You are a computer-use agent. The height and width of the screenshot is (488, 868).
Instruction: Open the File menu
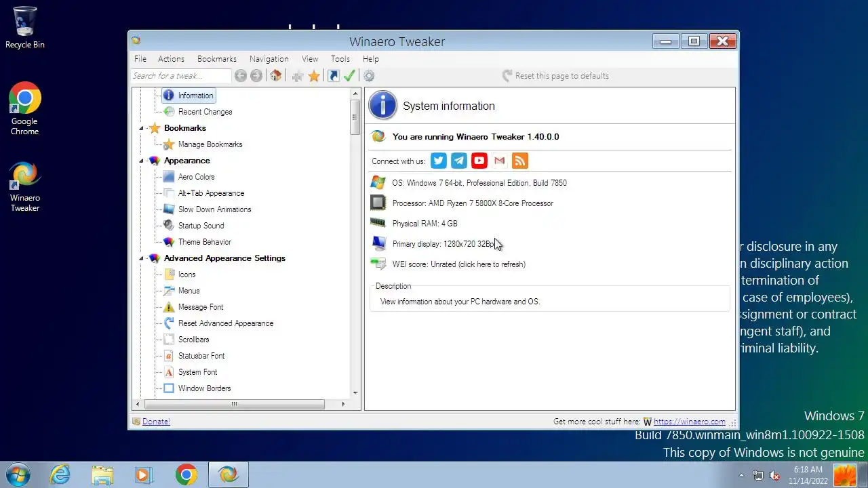tap(140, 59)
